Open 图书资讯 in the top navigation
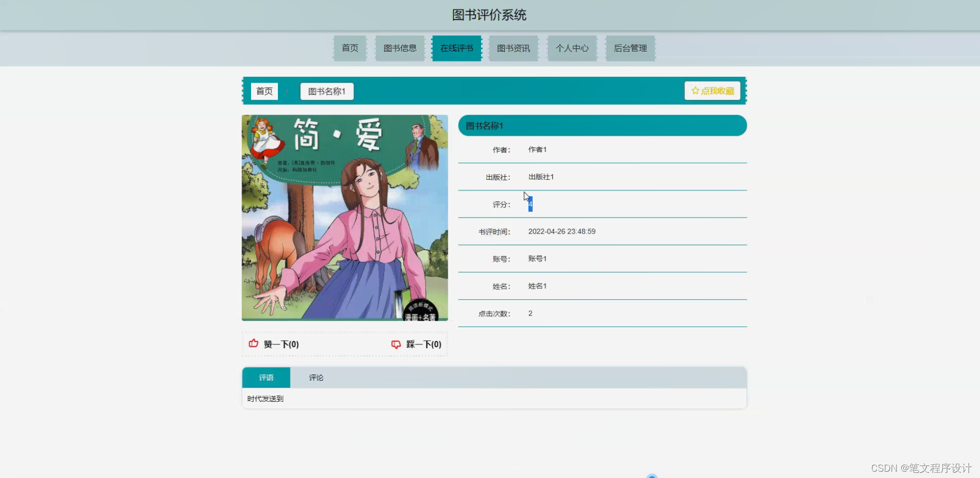 pos(514,48)
